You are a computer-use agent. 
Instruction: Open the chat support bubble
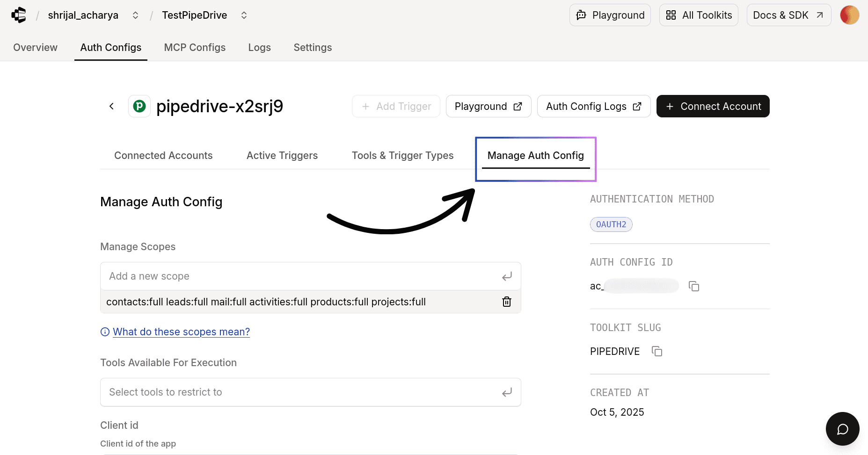point(842,429)
